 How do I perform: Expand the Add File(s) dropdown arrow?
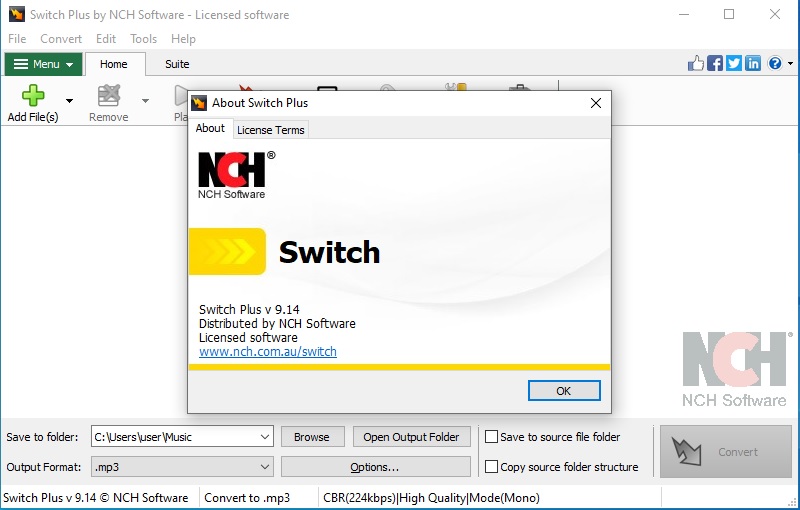[69, 101]
